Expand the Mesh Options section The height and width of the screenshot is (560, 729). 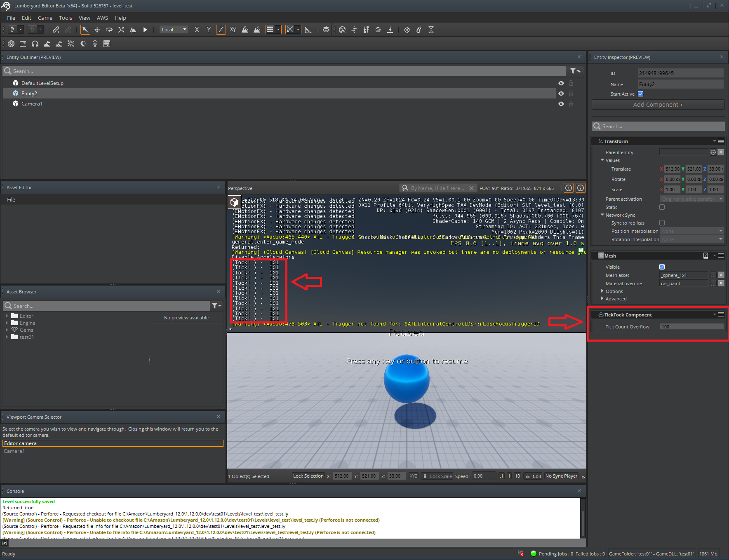tap(602, 291)
